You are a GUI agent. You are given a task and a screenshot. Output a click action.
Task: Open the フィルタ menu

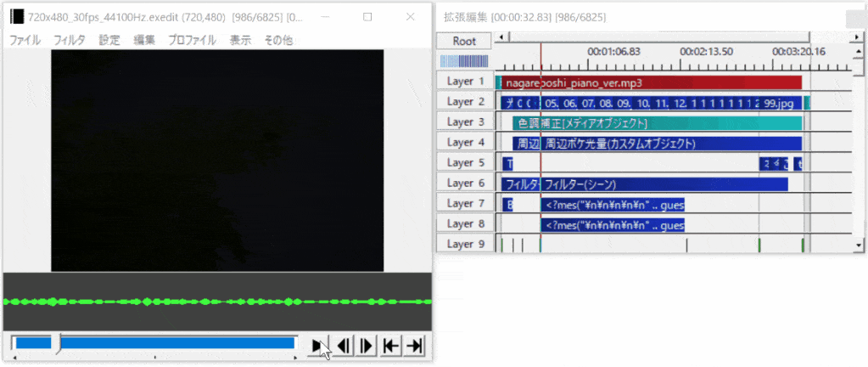tap(69, 40)
